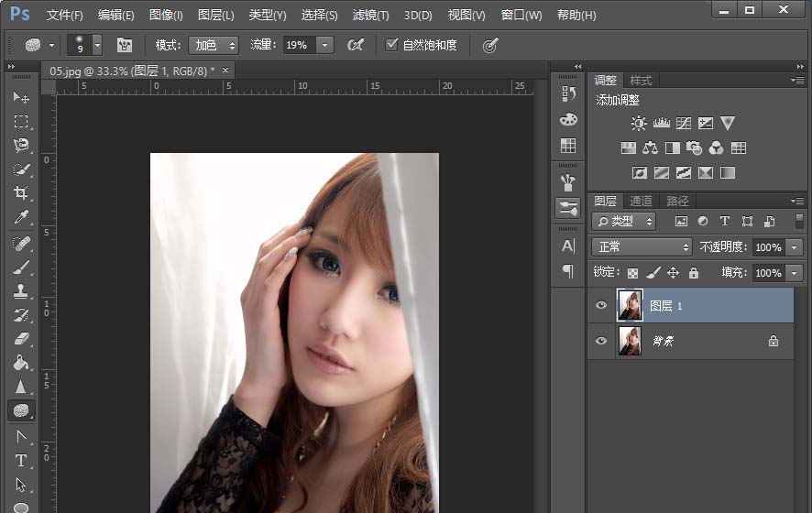812x513 pixels.
Task: Add a Color Balance adjustment
Action: tap(650, 147)
